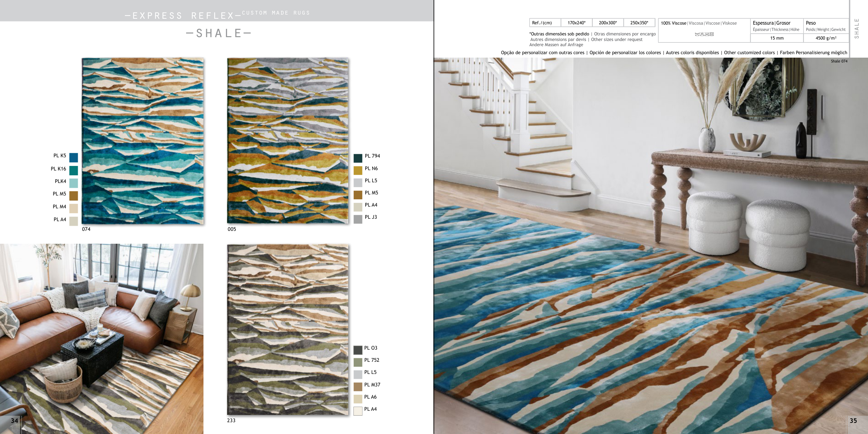Select the PL K16 teal swatch
The image size is (868, 434).
(x=74, y=170)
